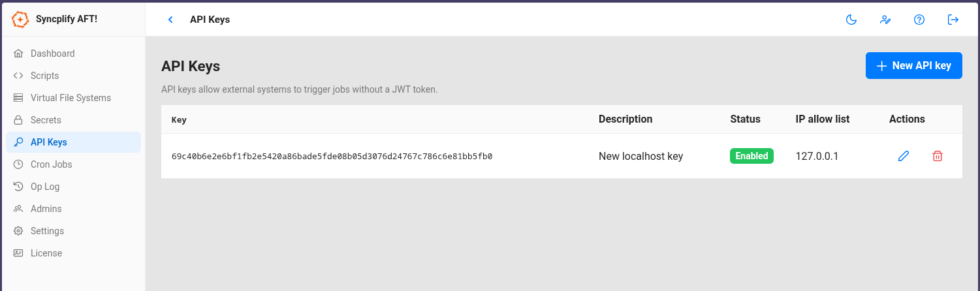Delete the New localhost key entry
980x291 pixels.
tap(938, 156)
